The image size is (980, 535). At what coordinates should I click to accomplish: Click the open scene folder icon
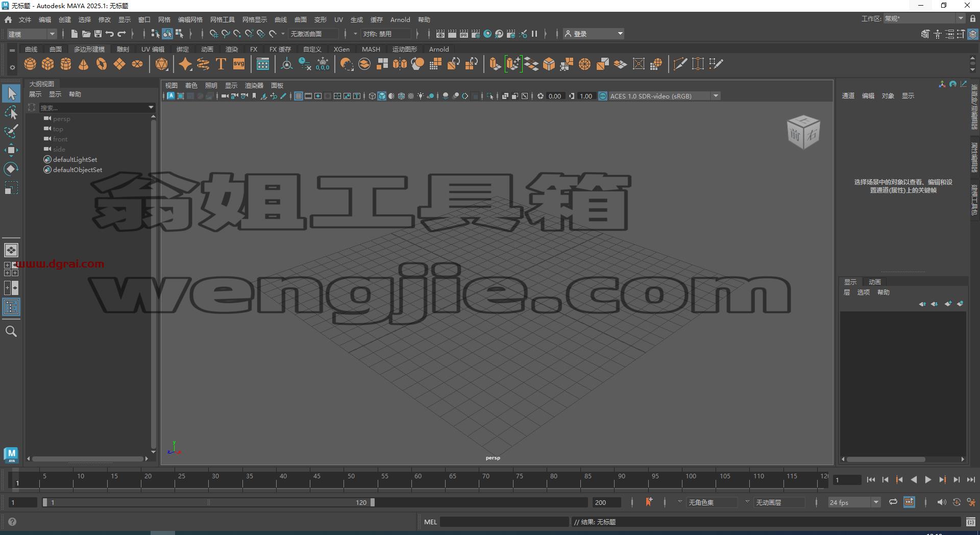coord(86,34)
